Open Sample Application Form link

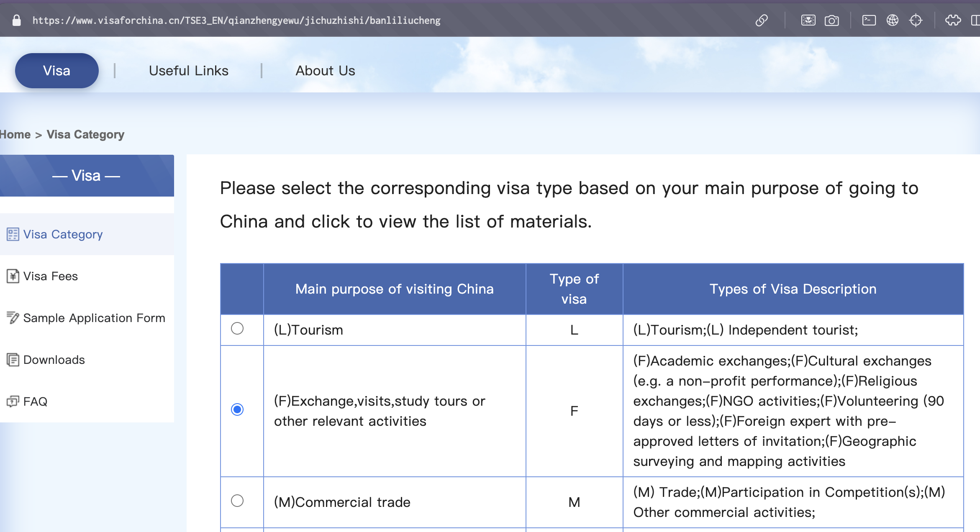coord(94,318)
